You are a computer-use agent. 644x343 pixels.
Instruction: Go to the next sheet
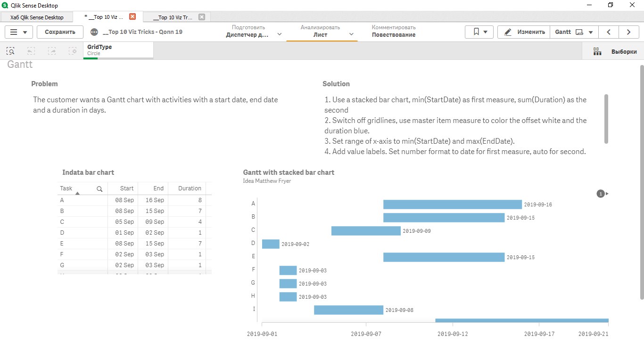pos(628,32)
